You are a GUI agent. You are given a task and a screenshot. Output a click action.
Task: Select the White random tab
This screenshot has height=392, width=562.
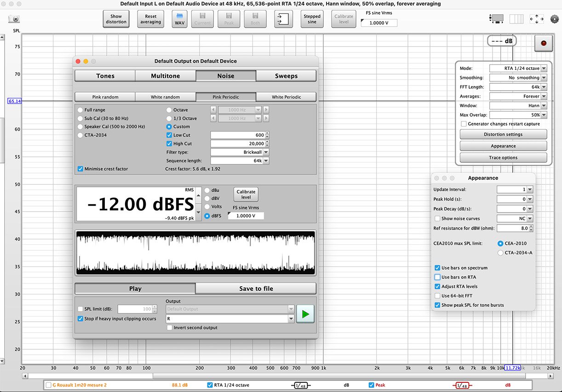tap(165, 97)
